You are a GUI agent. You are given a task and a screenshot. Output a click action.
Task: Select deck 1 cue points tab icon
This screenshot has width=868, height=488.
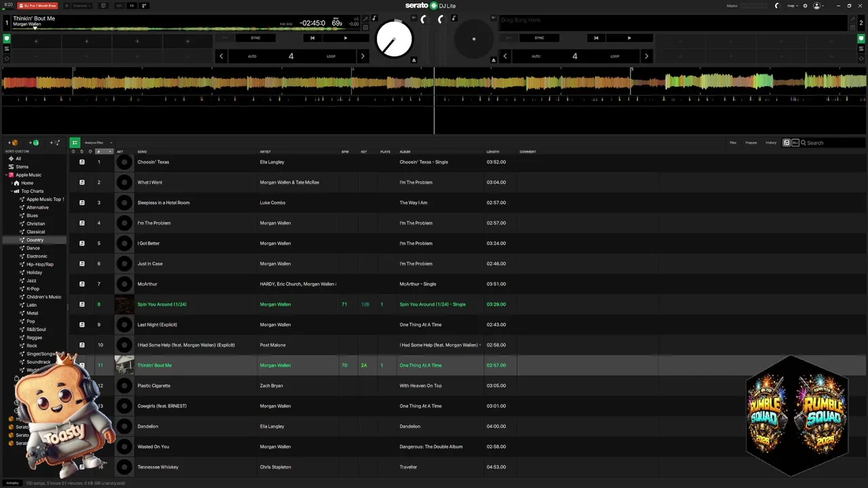[x=7, y=39]
